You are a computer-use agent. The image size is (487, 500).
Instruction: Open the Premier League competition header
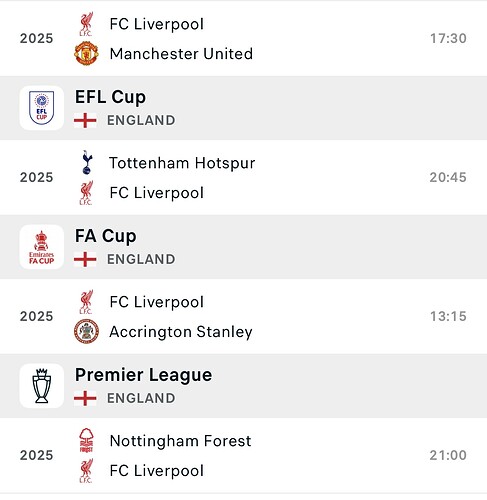click(243, 386)
